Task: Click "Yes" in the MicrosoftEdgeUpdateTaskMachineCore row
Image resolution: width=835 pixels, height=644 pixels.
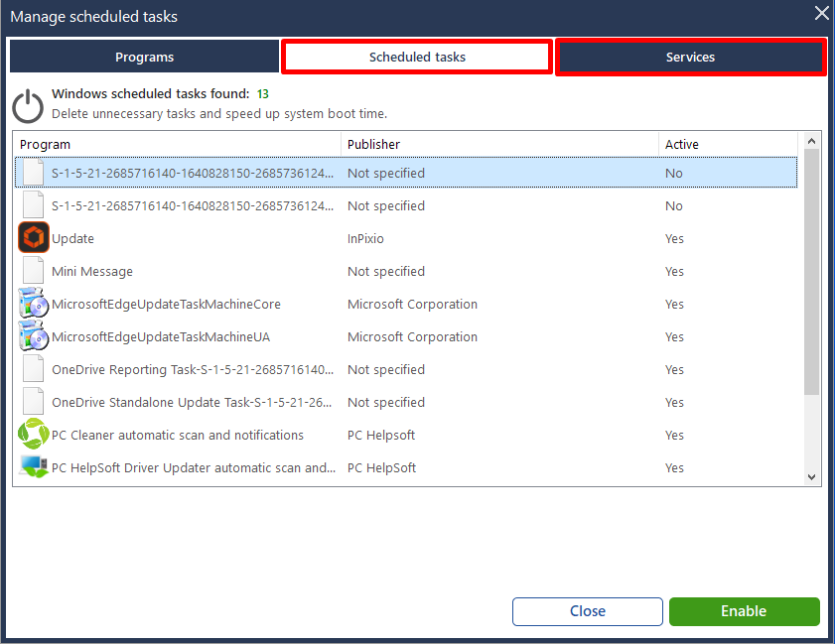Action: click(x=674, y=304)
